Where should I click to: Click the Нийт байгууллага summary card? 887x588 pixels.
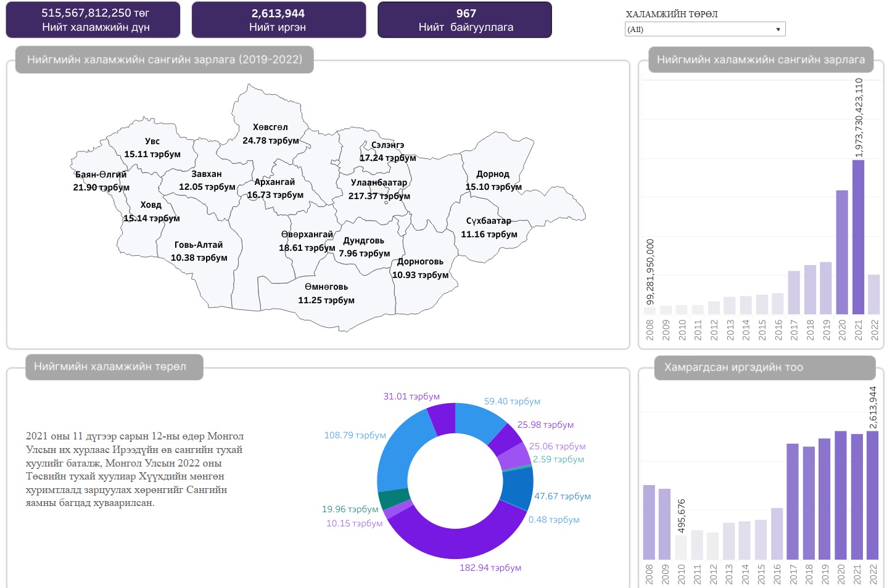pyautogui.click(x=464, y=20)
